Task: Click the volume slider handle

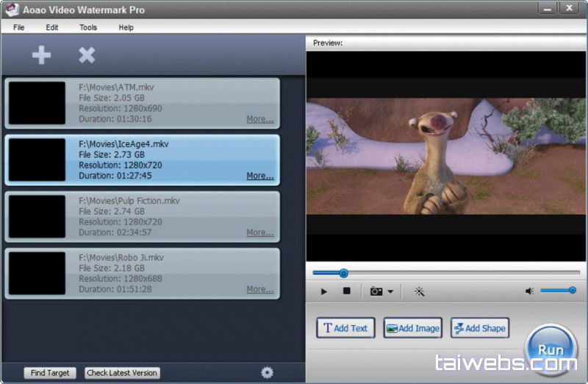Action: [x=572, y=291]
